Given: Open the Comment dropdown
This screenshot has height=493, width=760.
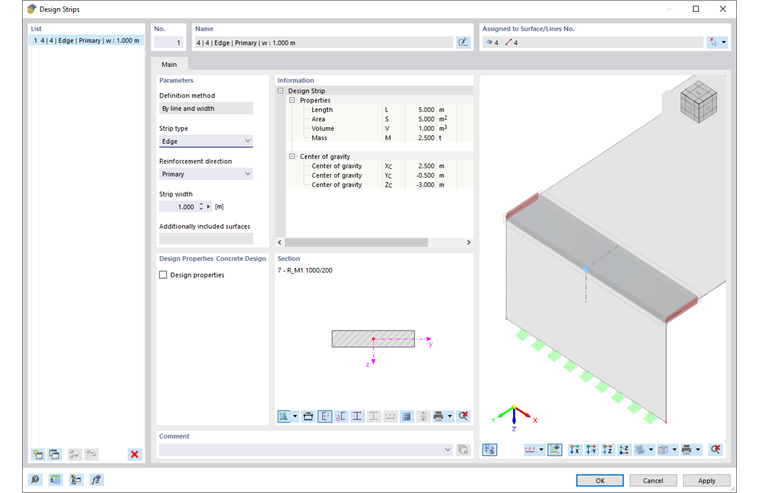Looking at the screenshot, I should (447, 449).
